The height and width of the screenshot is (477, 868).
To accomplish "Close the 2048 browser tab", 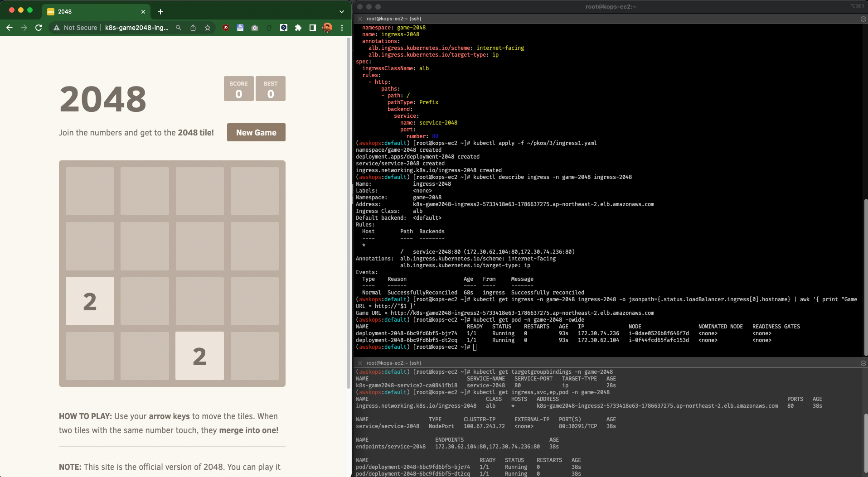I will click(x=143, y=12).
